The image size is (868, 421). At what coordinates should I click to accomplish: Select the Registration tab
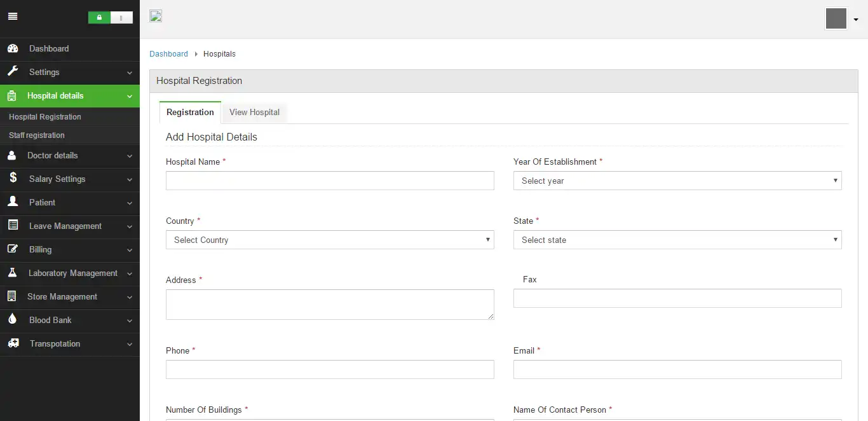[x=190, y=113]
